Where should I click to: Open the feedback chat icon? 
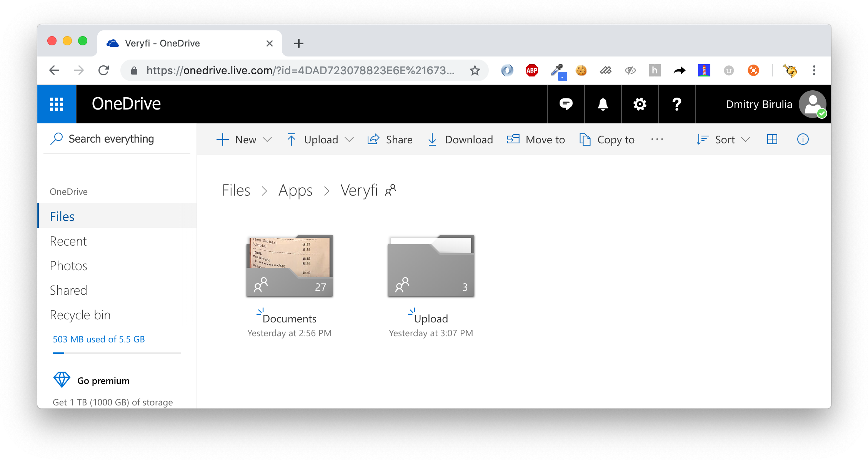(566, 104)
